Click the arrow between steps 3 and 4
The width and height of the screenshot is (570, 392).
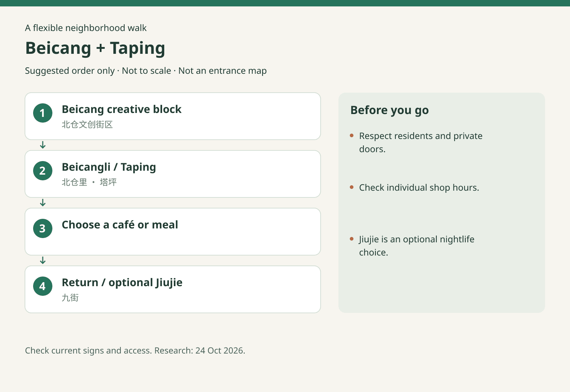[43, 261]
